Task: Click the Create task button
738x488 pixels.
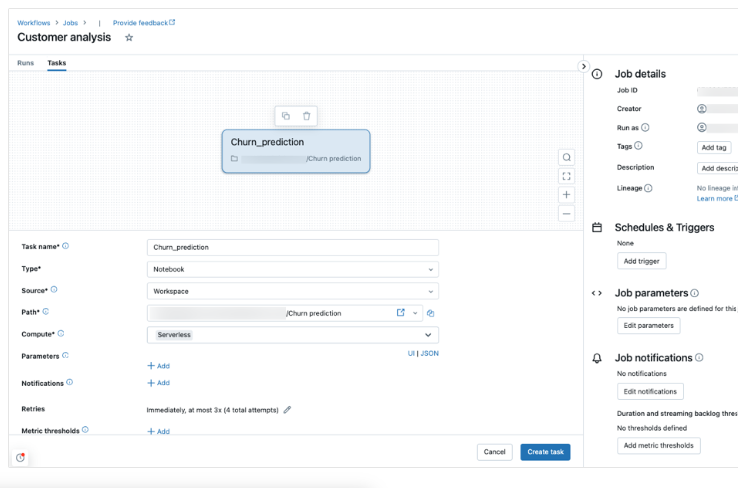Action: coord(545,452)
